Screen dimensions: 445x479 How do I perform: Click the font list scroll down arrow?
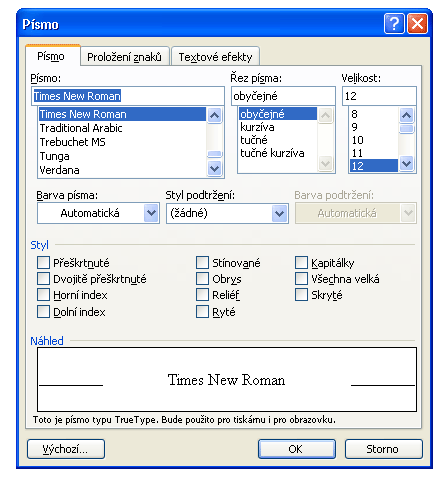coord(215,168)
